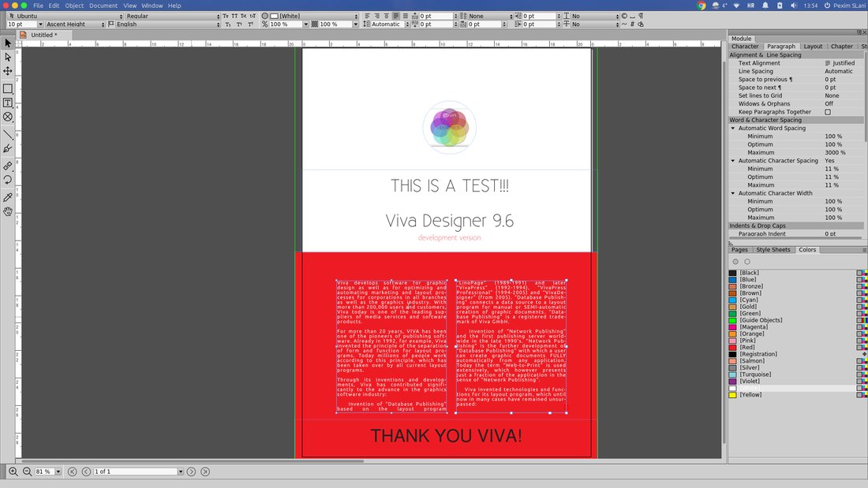Open the Ubuntu font family dropdown
Viewport: 868px width, 488px height.
(64, 16)
